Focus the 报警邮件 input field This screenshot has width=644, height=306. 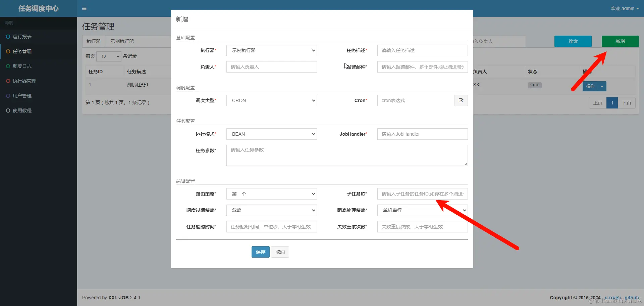click(x=423, y=67)
